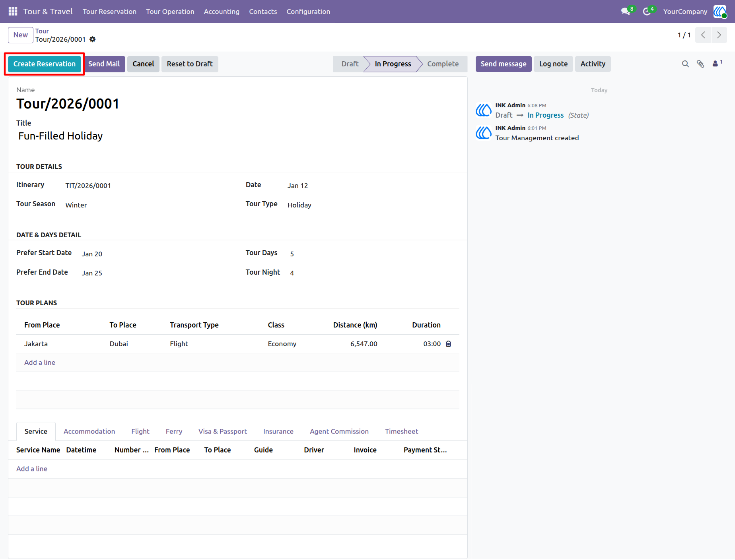Go to next record arrow
This screenshot has height=560, width=735.
coord(719,35)
